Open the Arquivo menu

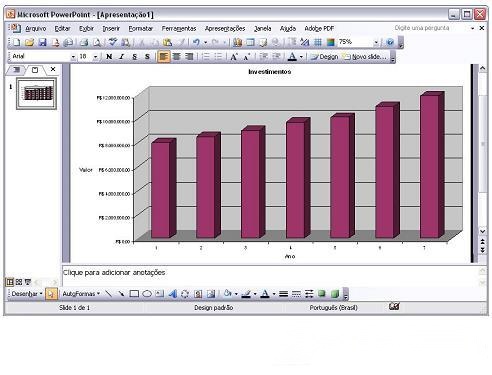(36, 29)
